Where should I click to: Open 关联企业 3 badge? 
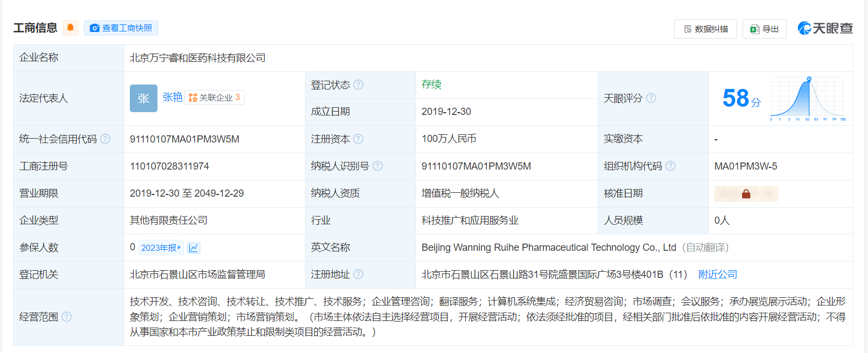click(x=214, y=98)
